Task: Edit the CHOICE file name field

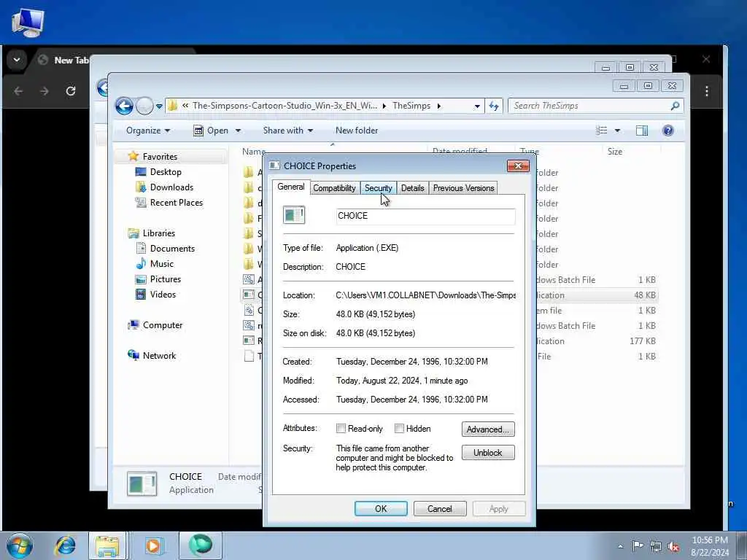Action: pyautogui.click(x=425, y=216)
